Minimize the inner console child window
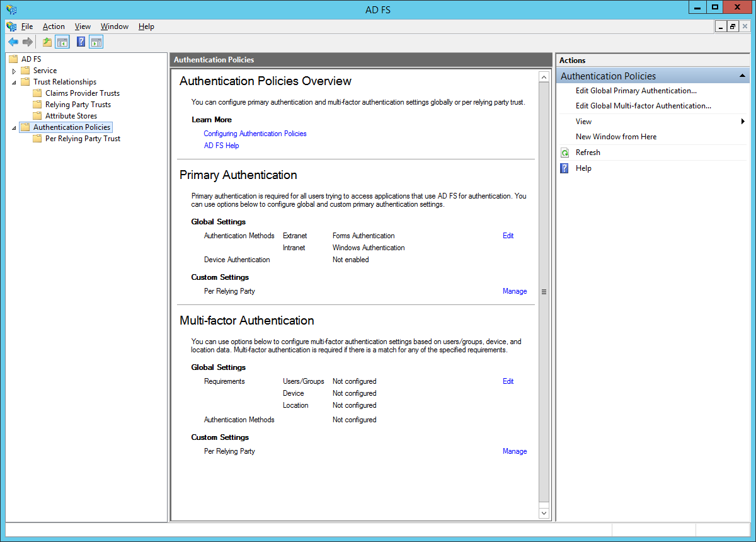The height and width of the screenshot is (542, 756). point(721,26)
